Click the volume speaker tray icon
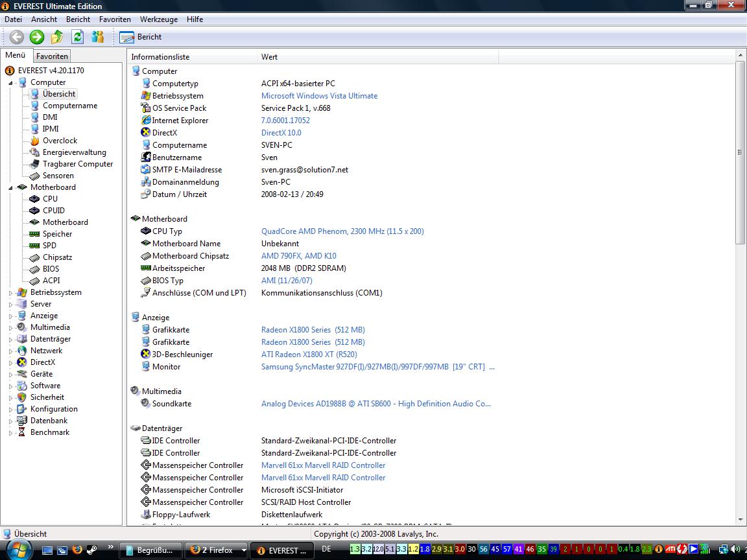This screenshot has height=560, width=747. [736, 550]
